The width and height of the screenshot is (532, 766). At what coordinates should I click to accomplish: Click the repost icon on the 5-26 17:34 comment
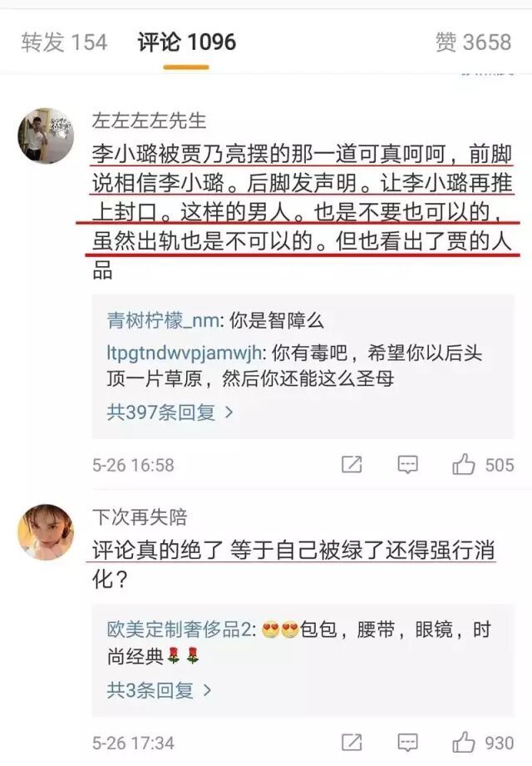(x=352, y=742)
